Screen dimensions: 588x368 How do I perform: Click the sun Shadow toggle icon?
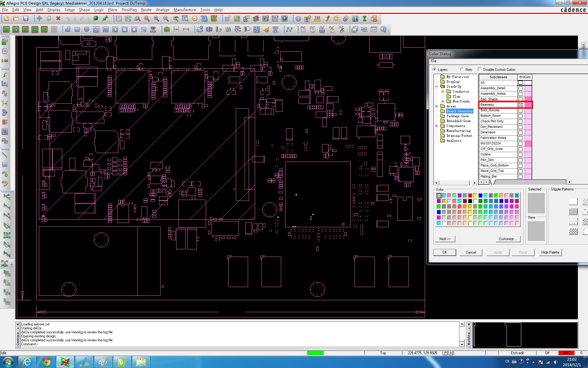(x=336, y=19)
